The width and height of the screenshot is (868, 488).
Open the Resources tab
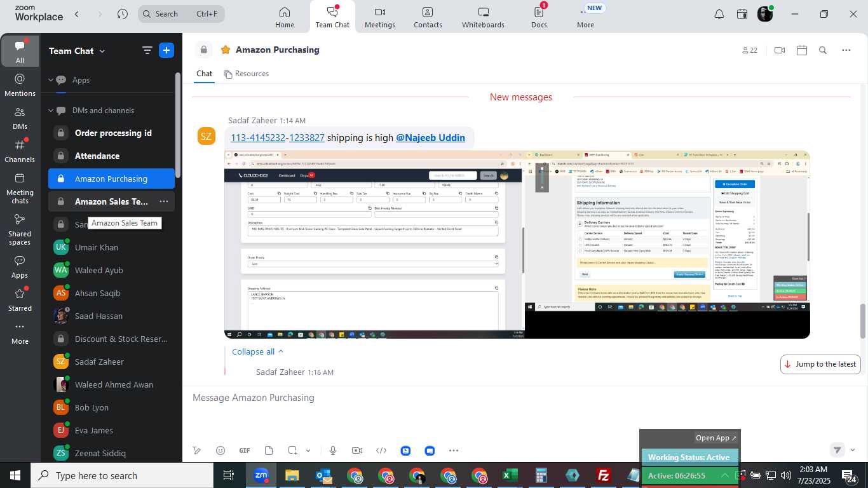click(247, 74)
